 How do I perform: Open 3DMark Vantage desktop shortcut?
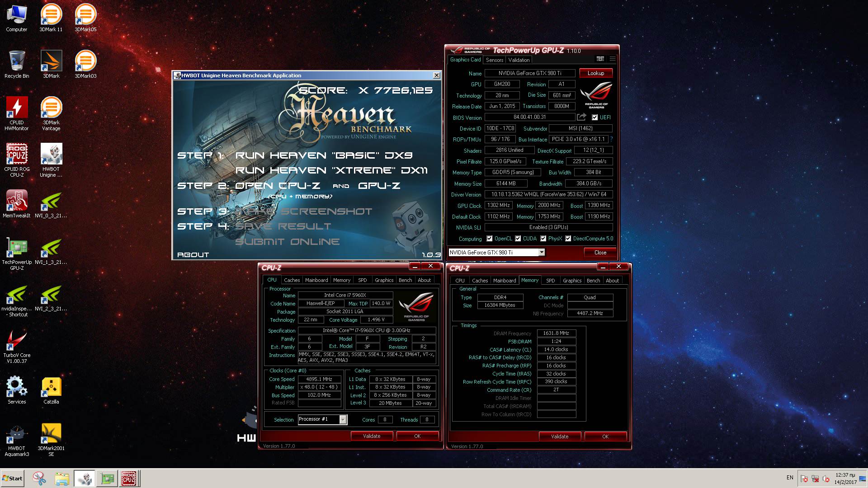51,114
